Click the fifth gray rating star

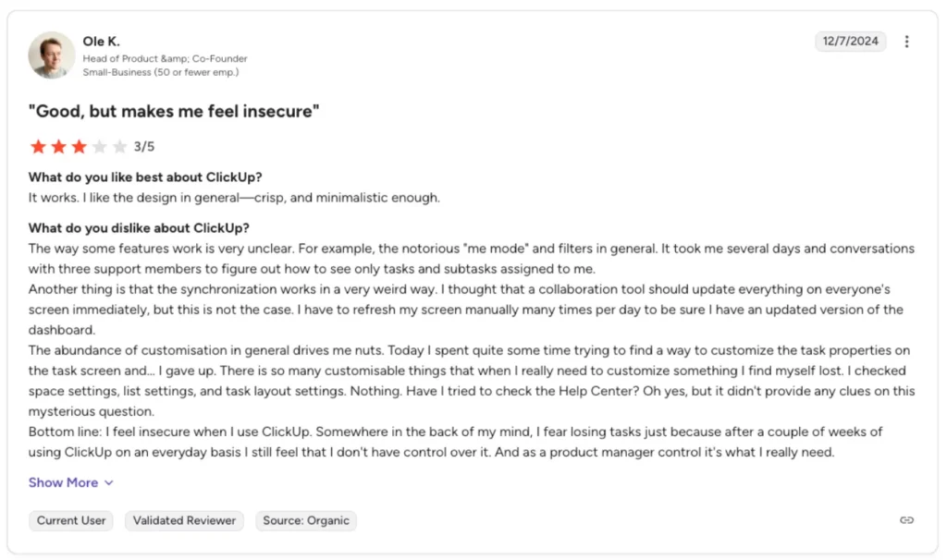(x=119, y=146)
